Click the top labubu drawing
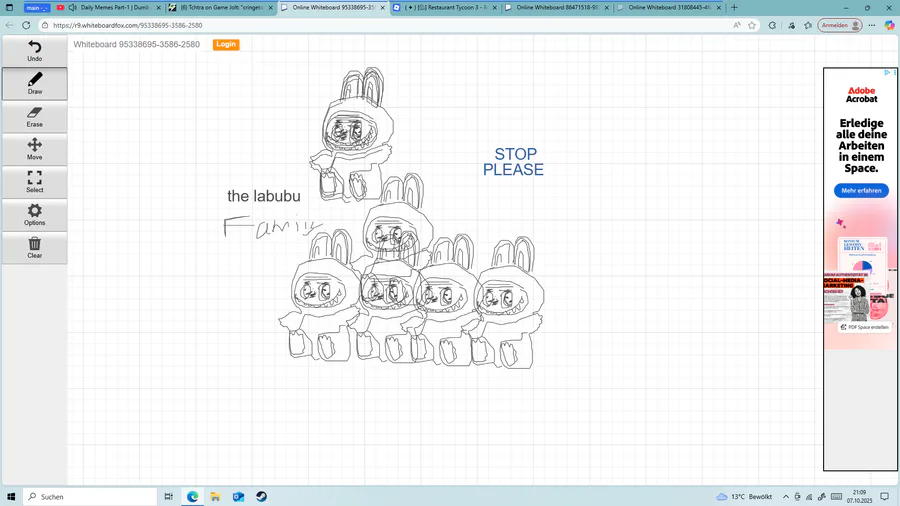The width and height of the screenshot is (900, 506). coord(352,135)
